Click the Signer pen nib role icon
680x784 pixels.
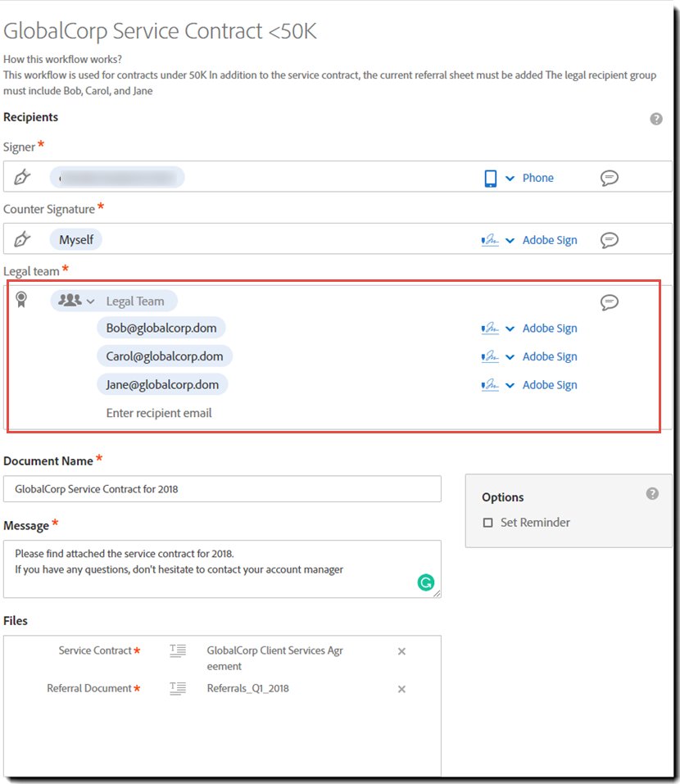coord(22,177)
